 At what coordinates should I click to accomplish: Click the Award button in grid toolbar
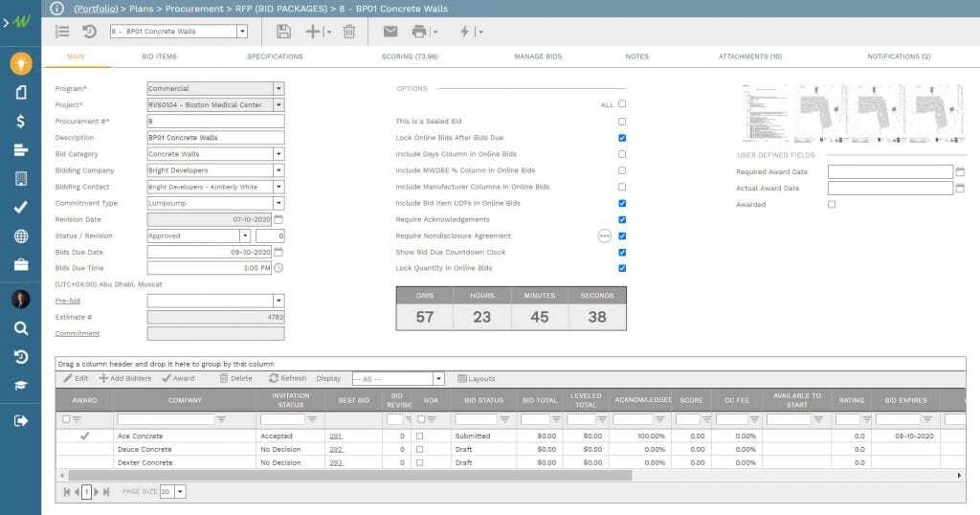[178, 378]
